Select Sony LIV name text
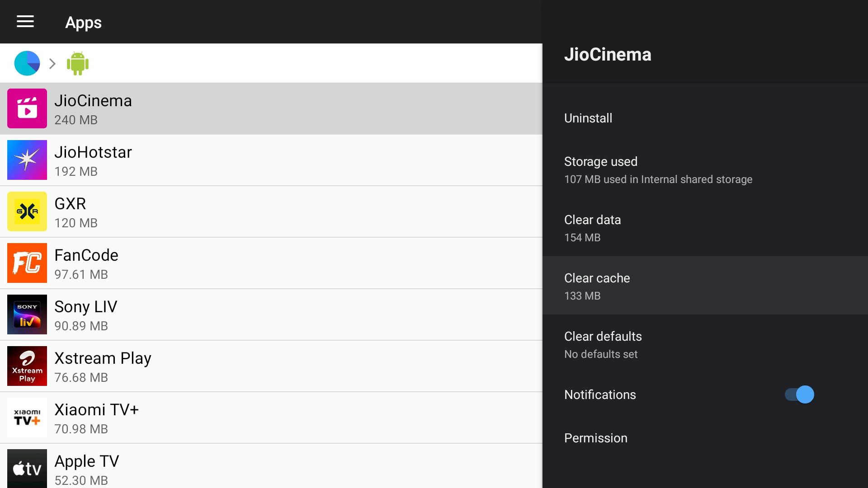The width and height of the screenshot is (868, 488). [x=85, y=307]
